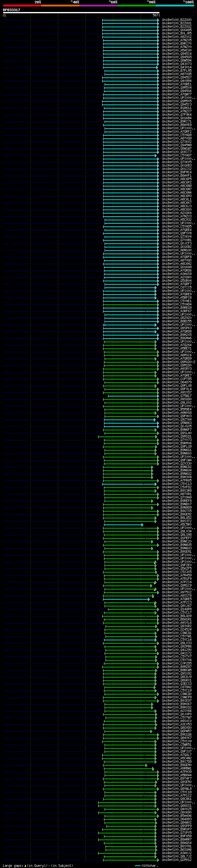Click the cyan alignment bar of Q9ZT64
197x868 pixels.
coord(130,420)
